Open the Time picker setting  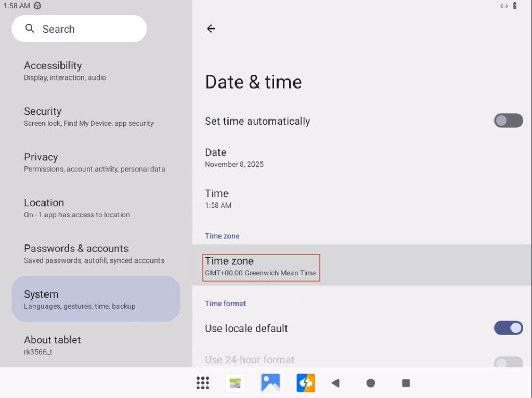click(x=218, y=198)
